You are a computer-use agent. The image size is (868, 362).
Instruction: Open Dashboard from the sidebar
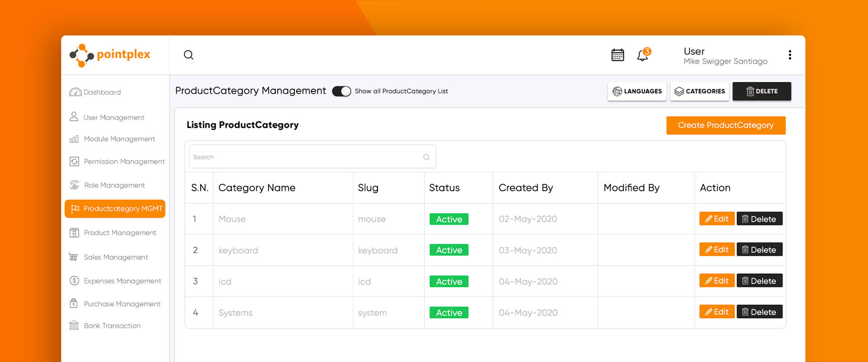point(102,92)
